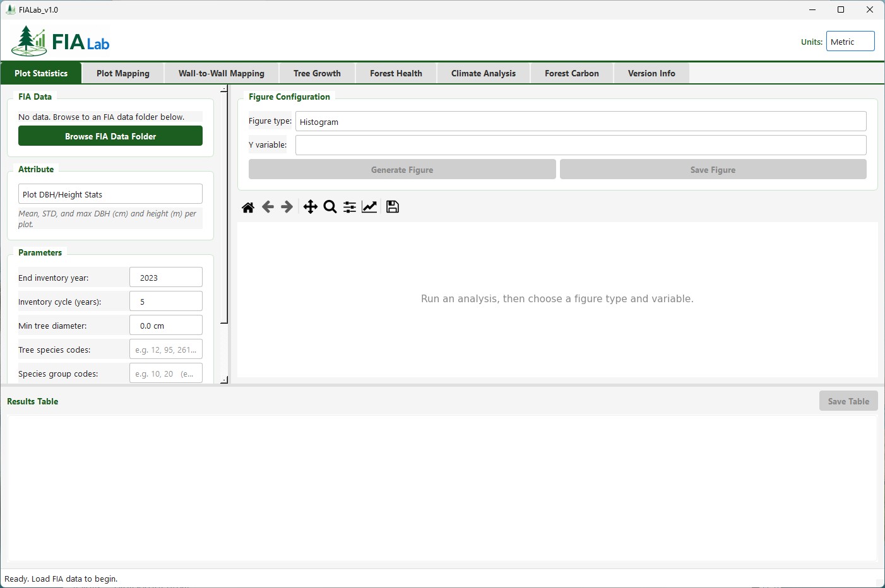Click 'Run an analysis' placeholder message

[557, 298]
